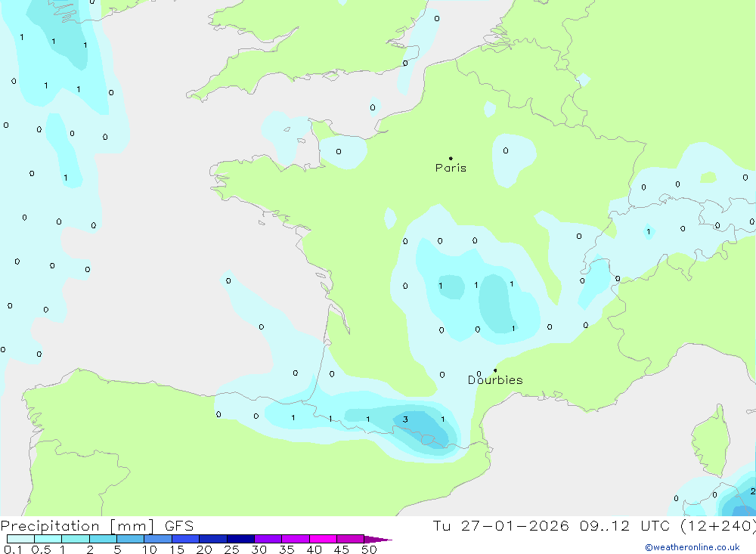Pick the 25–30 mm legend color swatch

(240, 539)
